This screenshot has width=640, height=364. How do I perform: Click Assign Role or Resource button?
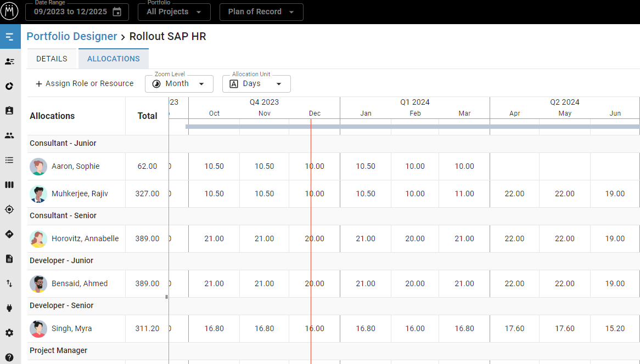85,83
